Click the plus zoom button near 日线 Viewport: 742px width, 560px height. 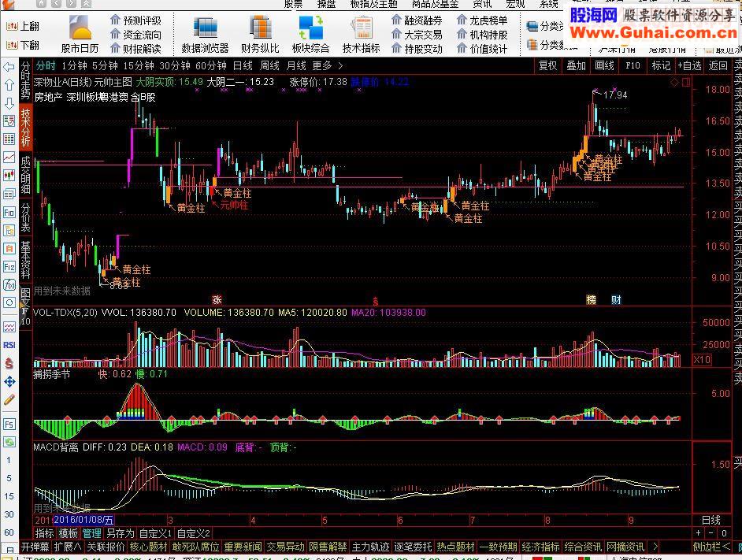pyautogui.click(x=699, y=533)
